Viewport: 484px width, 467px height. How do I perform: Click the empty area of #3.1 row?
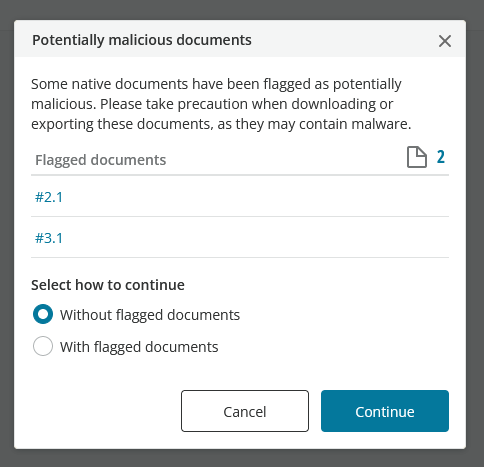click(x=253, y=238)
